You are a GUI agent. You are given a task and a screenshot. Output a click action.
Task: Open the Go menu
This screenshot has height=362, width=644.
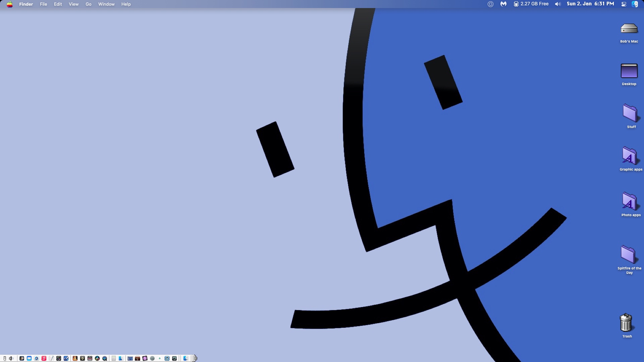click(x=88, y=4)
